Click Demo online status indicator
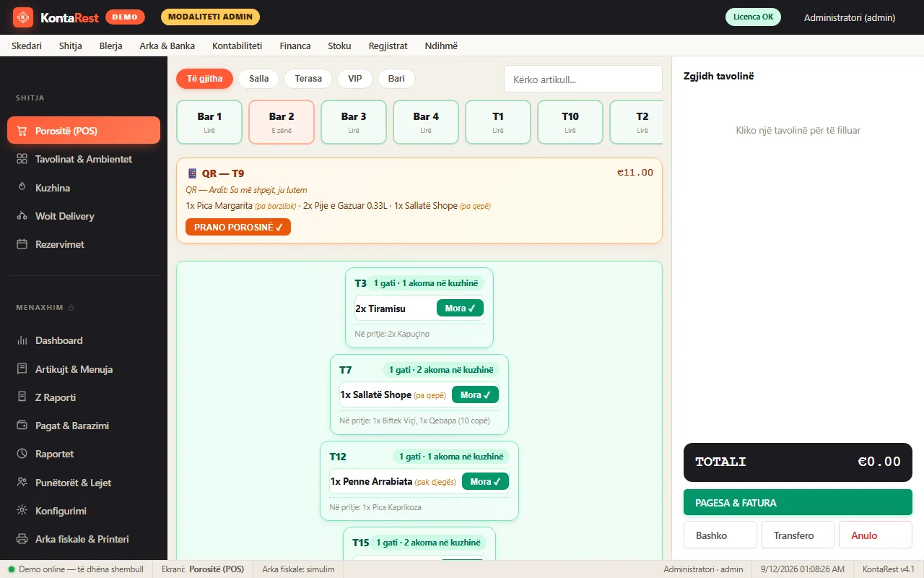This screenshot has width=924, height=578. (76, 569)
